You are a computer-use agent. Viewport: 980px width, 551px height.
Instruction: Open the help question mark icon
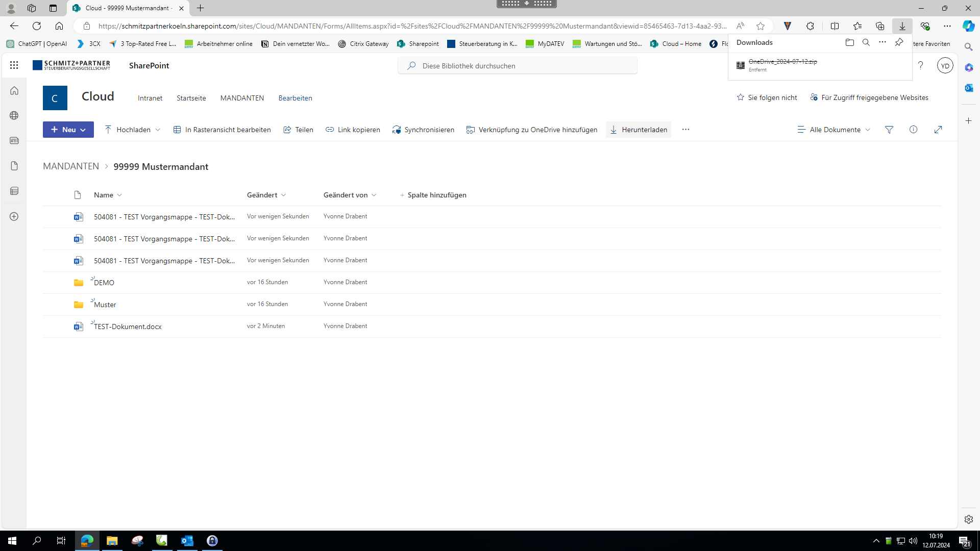pos(920,65)
